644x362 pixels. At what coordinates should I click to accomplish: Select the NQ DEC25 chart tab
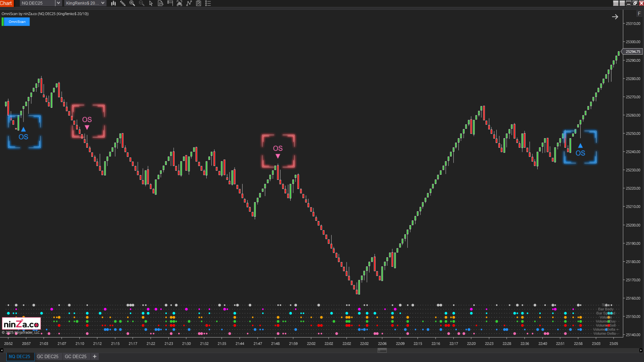pos(20,356)
